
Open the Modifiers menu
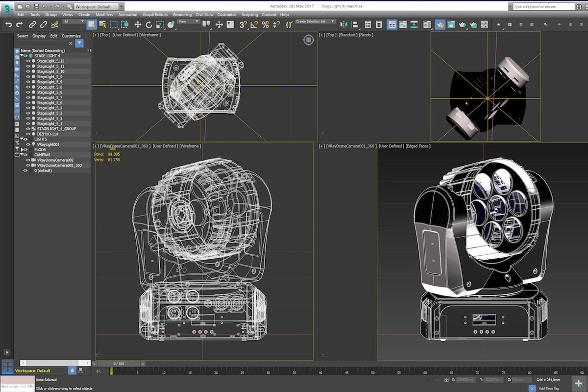tap(104, 15)
